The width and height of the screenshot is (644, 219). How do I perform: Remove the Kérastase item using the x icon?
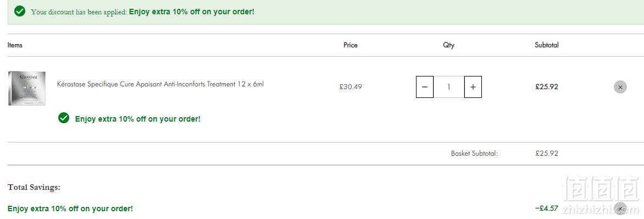click(x=620, y=87)
